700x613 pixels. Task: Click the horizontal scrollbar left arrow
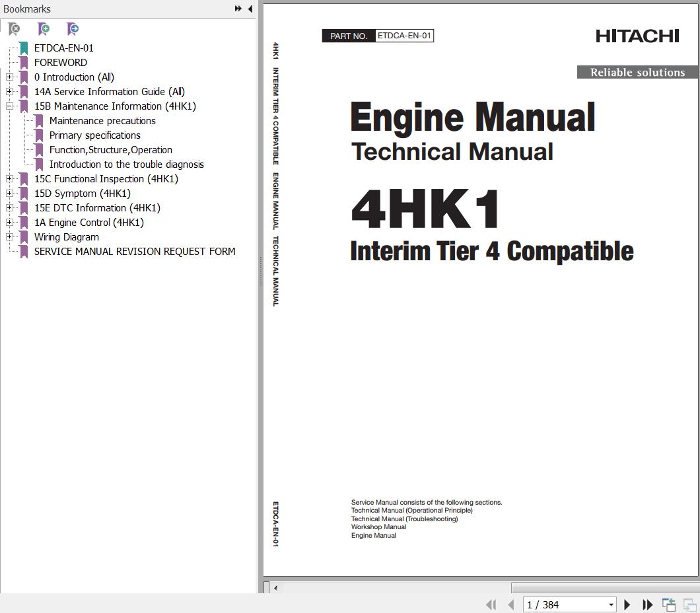click(276, 587)
